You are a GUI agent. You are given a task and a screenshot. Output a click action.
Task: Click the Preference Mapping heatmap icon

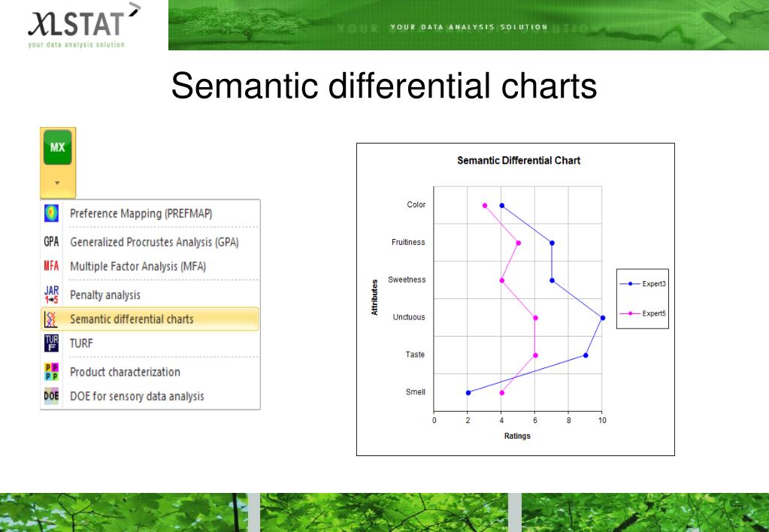click(52, 213)
